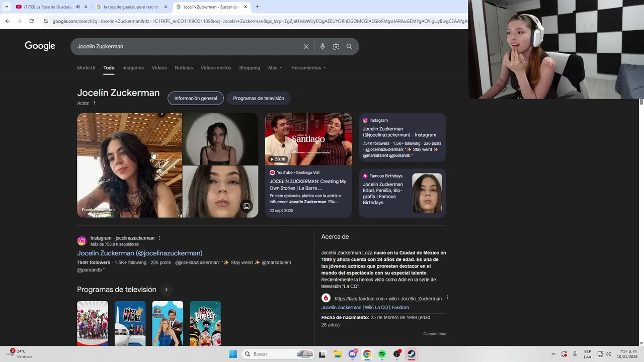Go back with the browser back arrow
The image size is (644, 362).
7,21
